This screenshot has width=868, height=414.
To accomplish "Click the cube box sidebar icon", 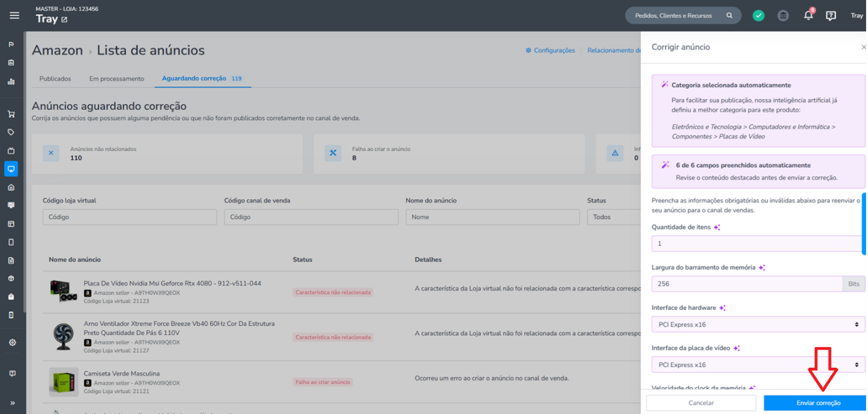I will 11,278.
